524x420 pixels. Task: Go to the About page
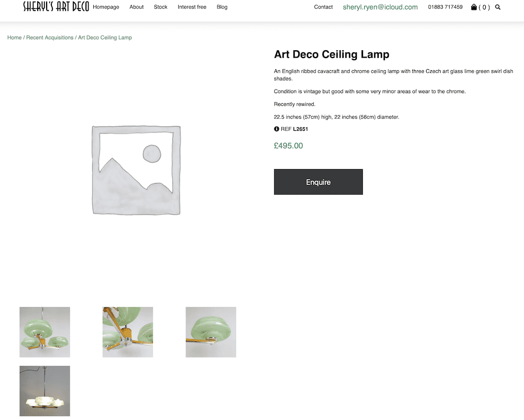tap(137, 7)
